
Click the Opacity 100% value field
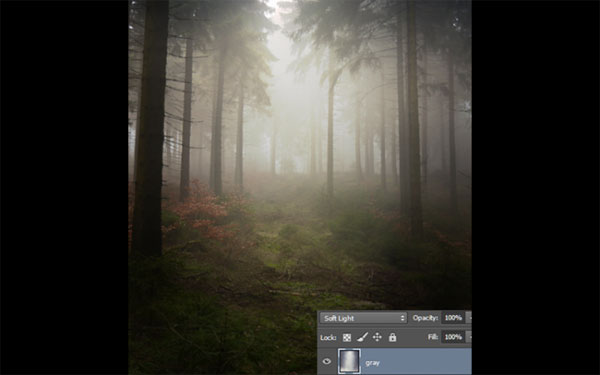point(453,318)
